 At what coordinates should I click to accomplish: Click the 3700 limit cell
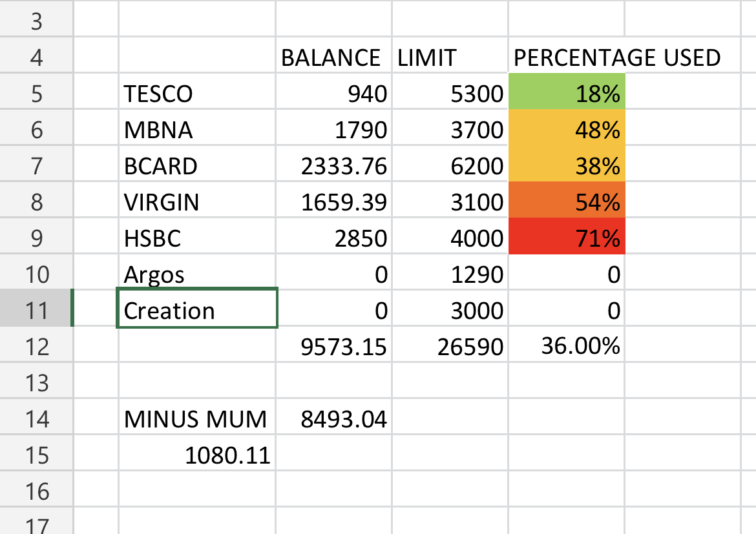coord(450,128)
